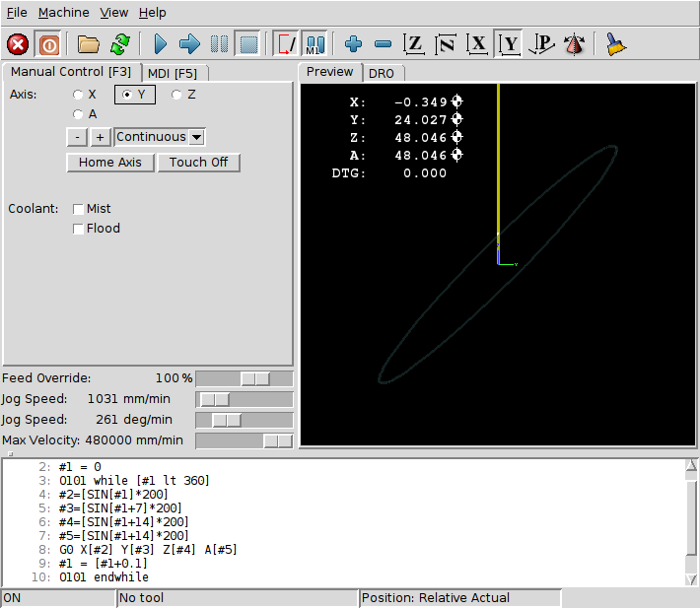This screenshot has width=700, height=608.
Task: Zoom out the preview with minus icon
Action: pos(384,44)
